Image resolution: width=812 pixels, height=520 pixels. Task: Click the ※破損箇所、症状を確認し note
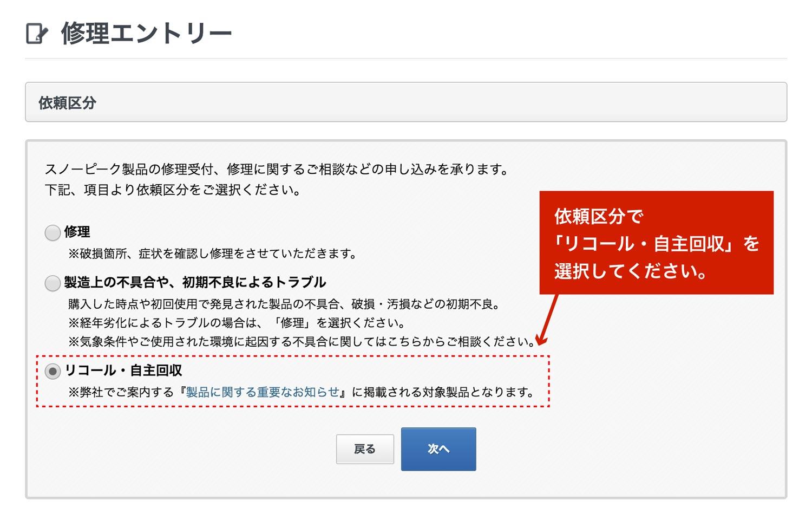point(212,253)
